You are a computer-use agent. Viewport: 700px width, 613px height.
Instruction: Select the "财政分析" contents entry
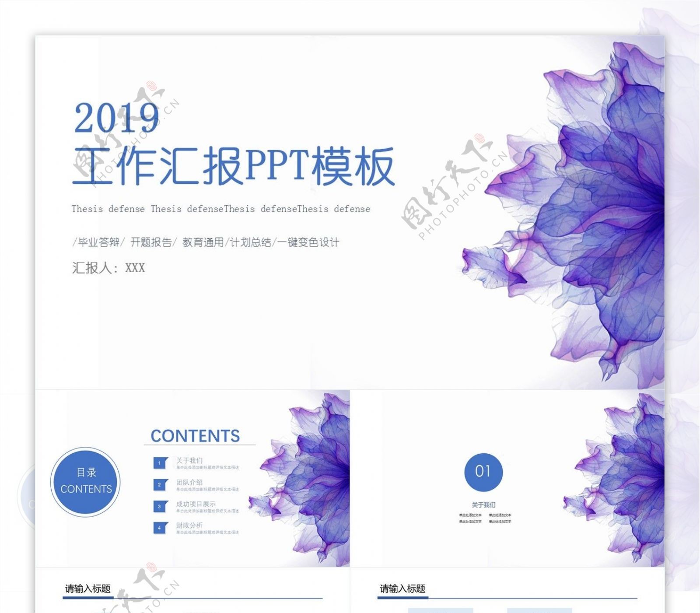click(x=189, y=525)
